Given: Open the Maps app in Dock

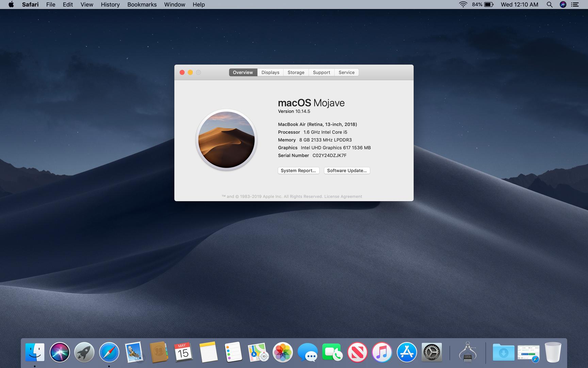Looking at the screenshot, I should click(258, 352).
